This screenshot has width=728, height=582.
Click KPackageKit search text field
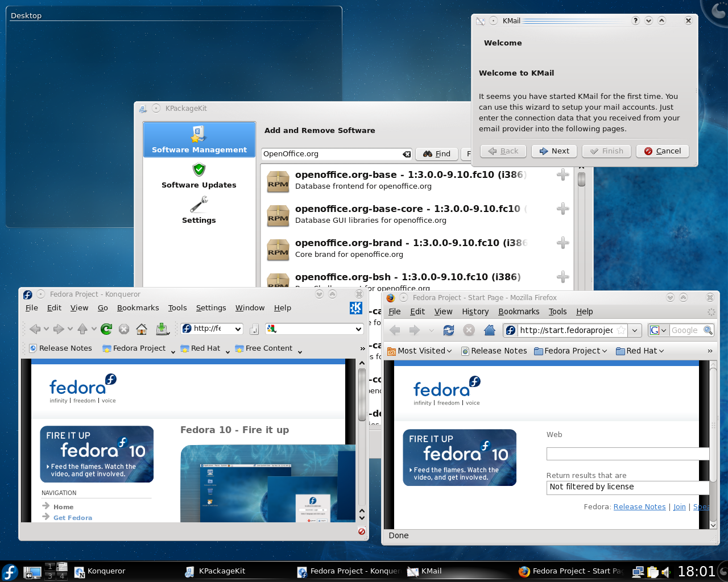pos(337,154)
